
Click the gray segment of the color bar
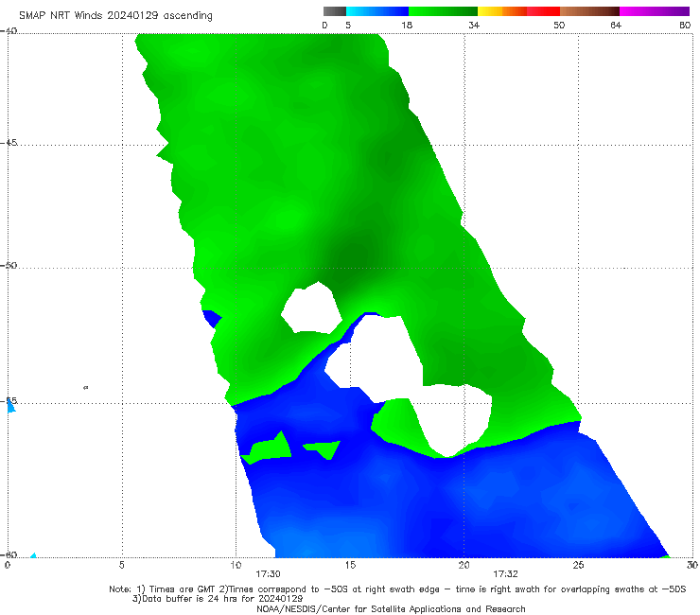click(334, 11)
